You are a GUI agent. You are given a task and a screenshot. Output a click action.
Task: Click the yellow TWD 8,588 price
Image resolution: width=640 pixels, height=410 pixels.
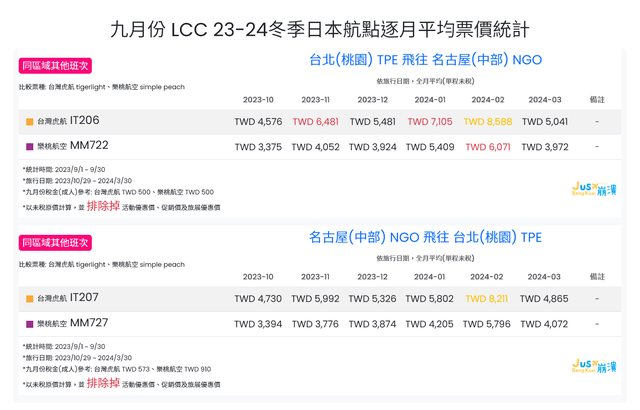pyautogui.click(x=486, y=122)
